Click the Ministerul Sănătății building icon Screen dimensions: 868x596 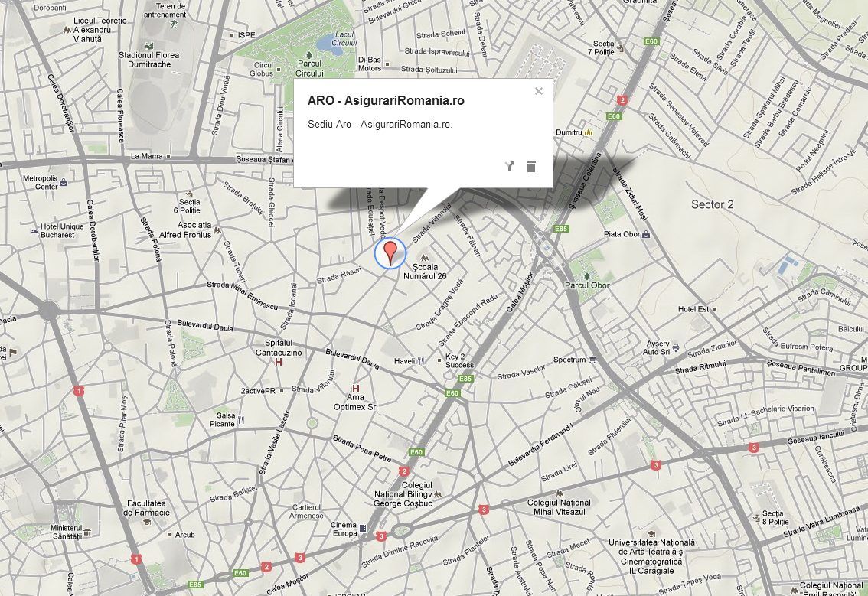[x=87, y=532]
